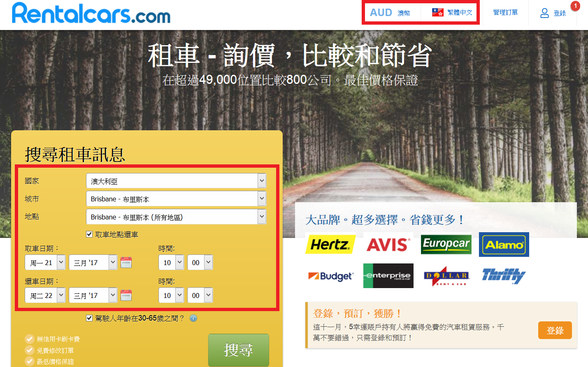Click the red notification badge showing 1
The image size is (588, 367).
coord(575,6)
